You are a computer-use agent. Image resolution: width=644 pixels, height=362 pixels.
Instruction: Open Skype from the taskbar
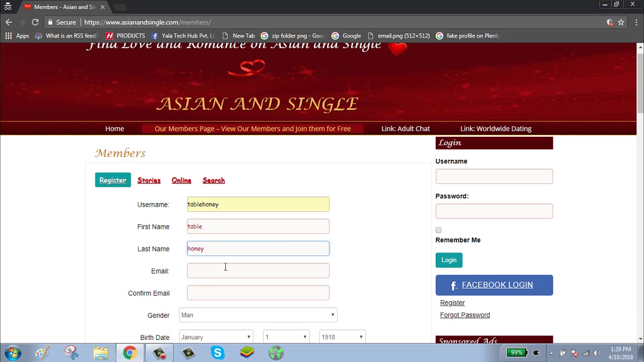point(217,353)
